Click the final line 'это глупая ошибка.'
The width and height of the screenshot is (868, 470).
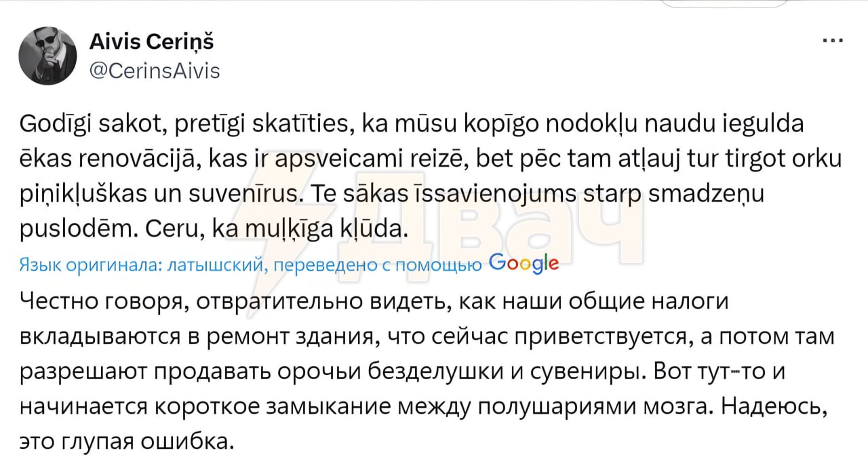pyautogui.click(x=126, y=441)
